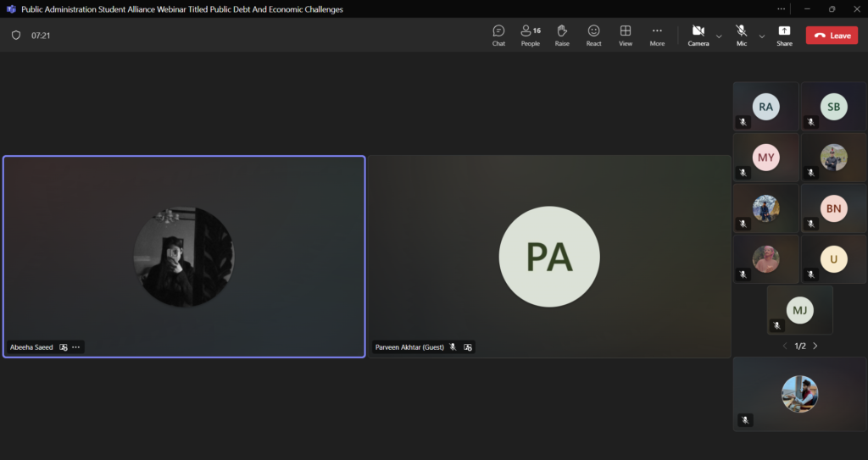Open more options for Abeeha Saeed
Image resolution: width=868 pixels, height=460 pixels.
tap(75, 347)
